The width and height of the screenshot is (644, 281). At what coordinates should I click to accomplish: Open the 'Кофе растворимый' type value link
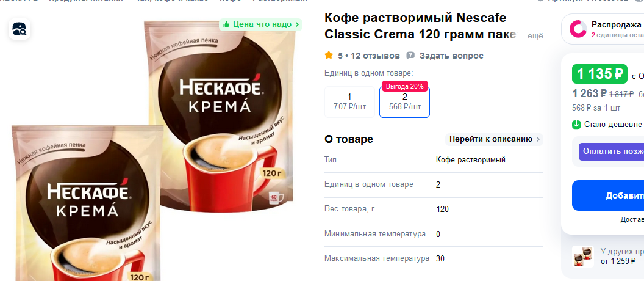[471, 160]
